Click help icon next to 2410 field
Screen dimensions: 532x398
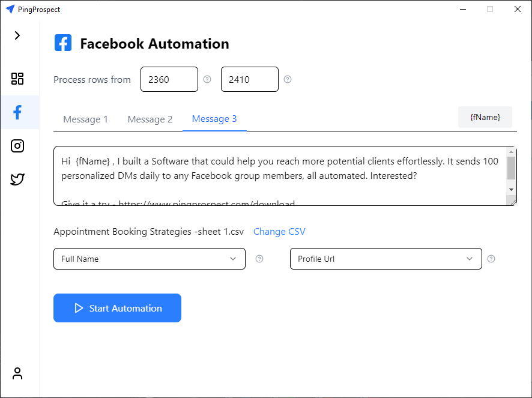click(x=288, y=79)
